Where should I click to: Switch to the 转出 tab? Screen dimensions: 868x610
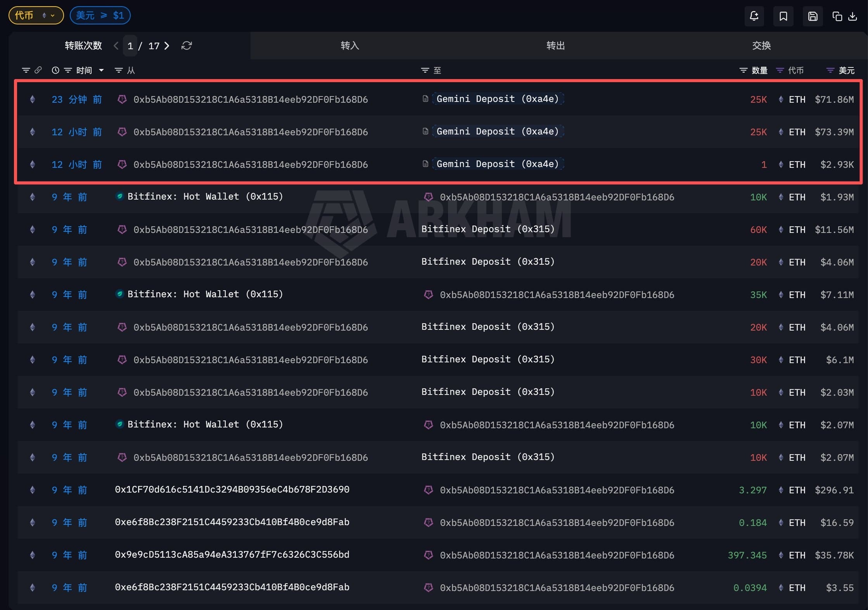pos(555,46)
